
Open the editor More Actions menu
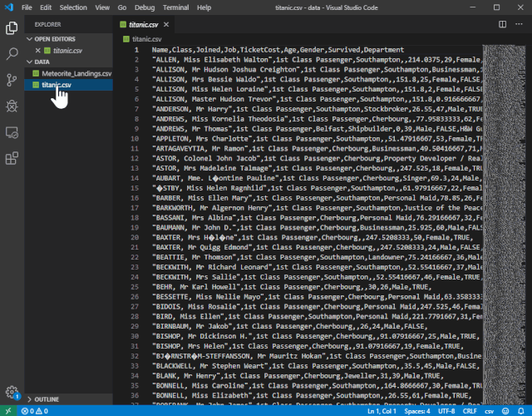click(519, 24)
